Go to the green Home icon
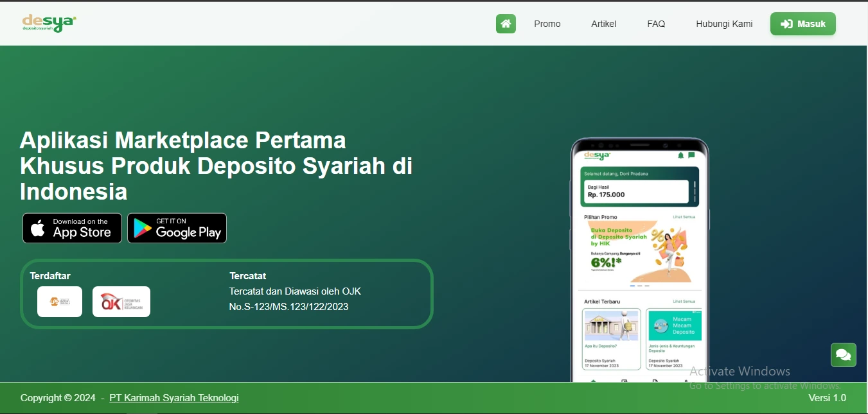 [x=506, y=24]
